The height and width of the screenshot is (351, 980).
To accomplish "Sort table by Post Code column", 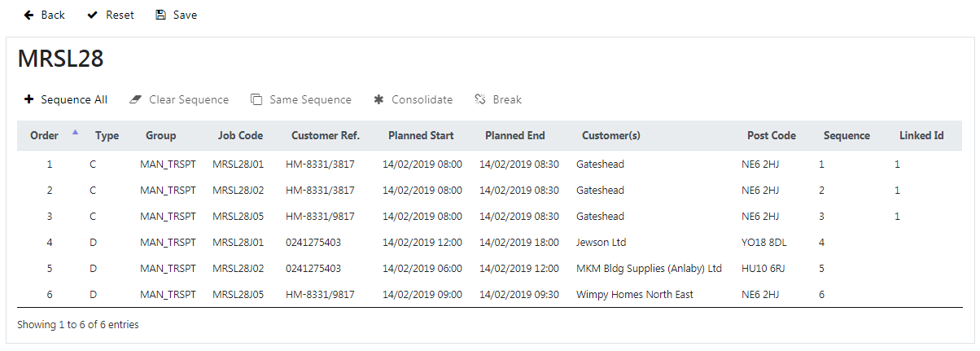I will click(772, 136).
